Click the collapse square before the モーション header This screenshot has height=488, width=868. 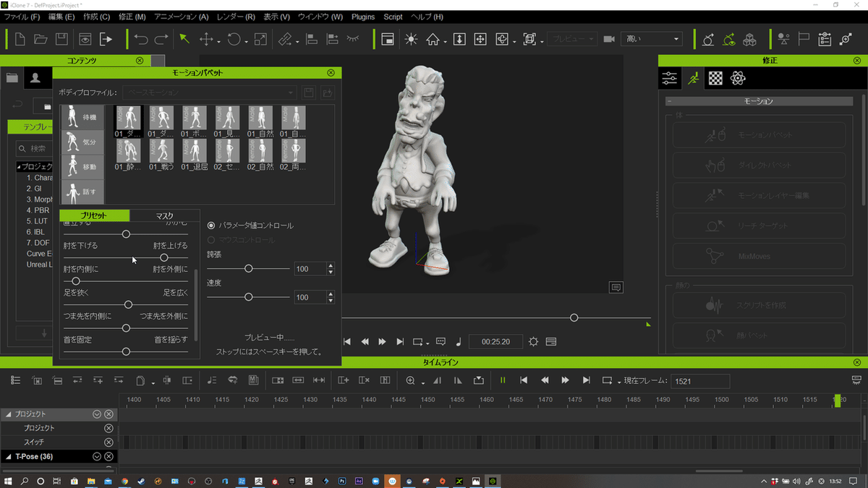pyautogui.click(x=669, y=101)
